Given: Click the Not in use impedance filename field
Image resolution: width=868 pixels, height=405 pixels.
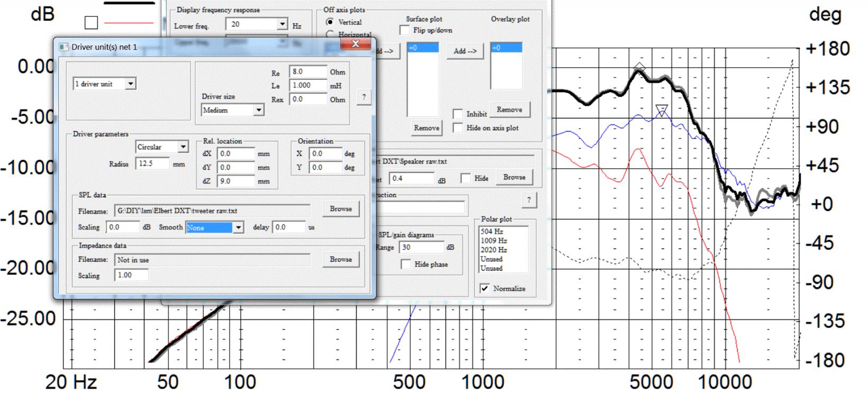Looking at the screenshot, I should pyautogui.click(x=213, y=260).
